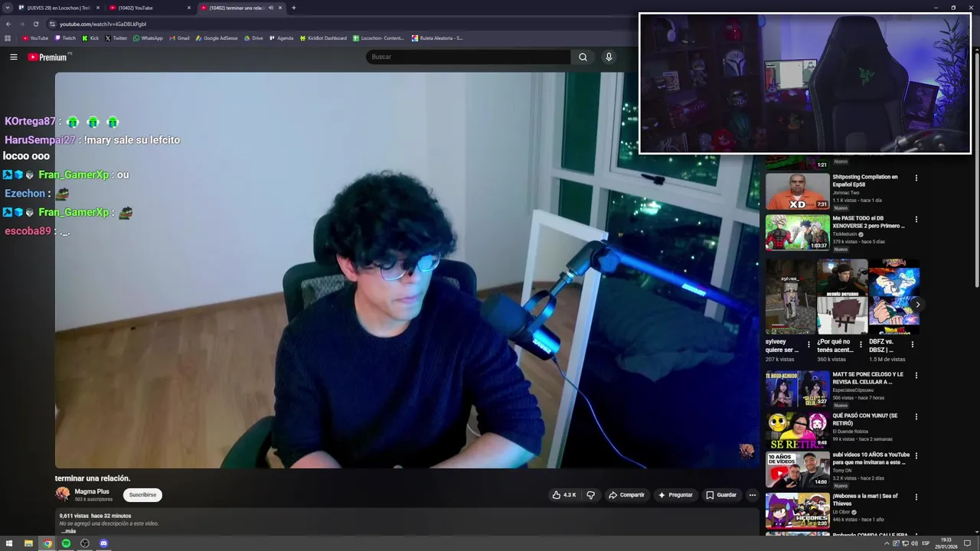Image resolution: width=980 pixels, height=551 pixels.
Task: Play 'Me PASE TODO el DB XENOVERSE 2' thumbnail
Action: point(797,233)
